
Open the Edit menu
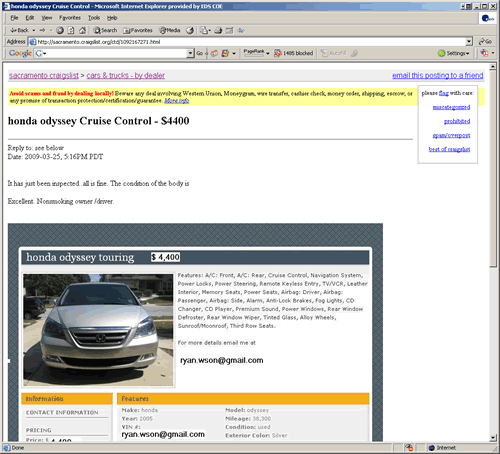pos(30,18)
